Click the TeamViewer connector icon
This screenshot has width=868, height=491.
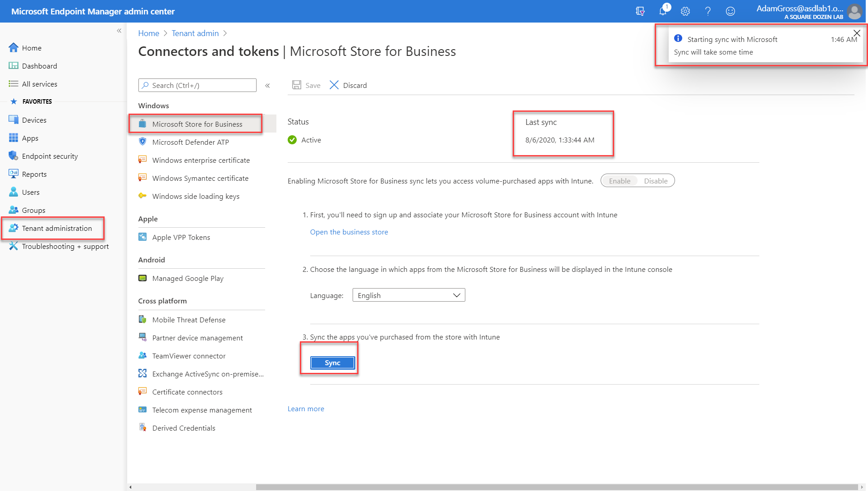142,356
